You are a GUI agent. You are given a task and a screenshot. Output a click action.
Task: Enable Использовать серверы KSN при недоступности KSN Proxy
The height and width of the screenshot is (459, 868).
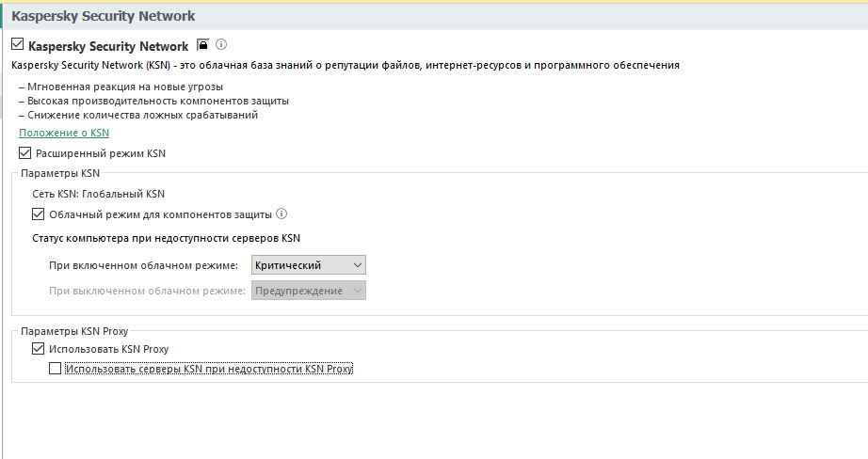55,369
